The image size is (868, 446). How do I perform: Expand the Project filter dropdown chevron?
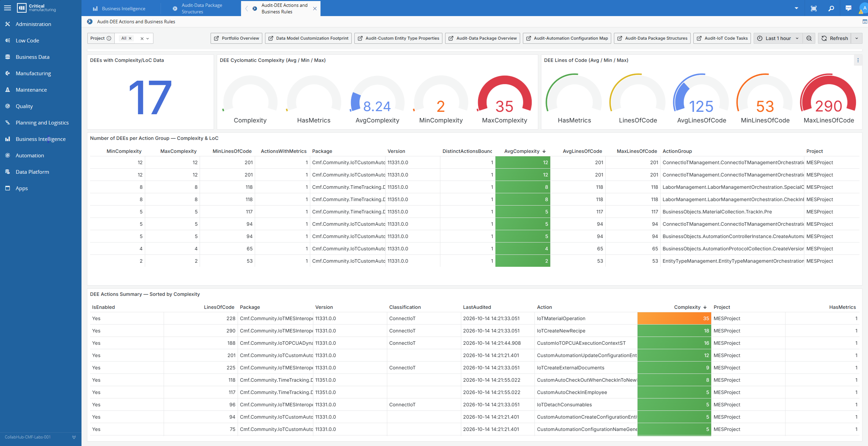pyautogui.click(x=148, y=39)
